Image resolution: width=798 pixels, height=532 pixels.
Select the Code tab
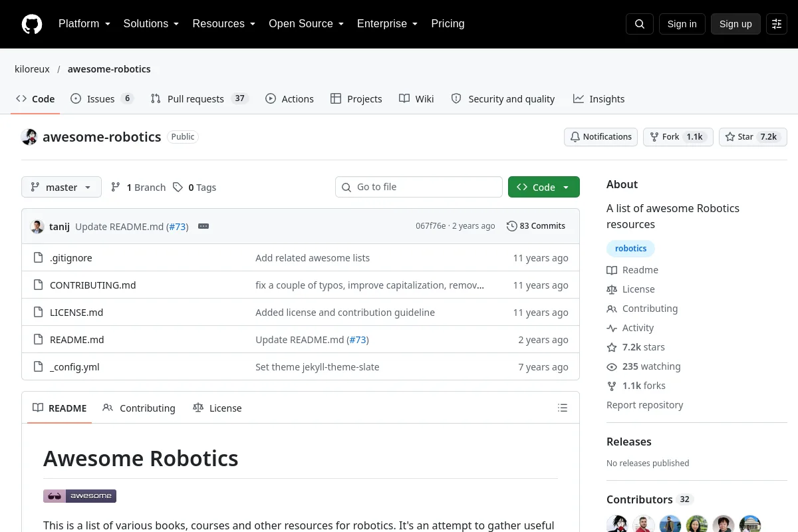(36, 99)
